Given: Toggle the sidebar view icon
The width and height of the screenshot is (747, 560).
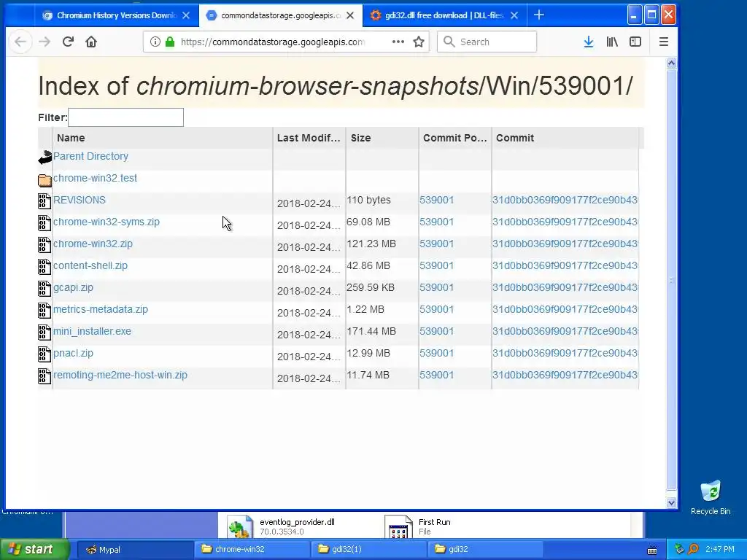Looking at the screenshot, I should click(635, 42).
